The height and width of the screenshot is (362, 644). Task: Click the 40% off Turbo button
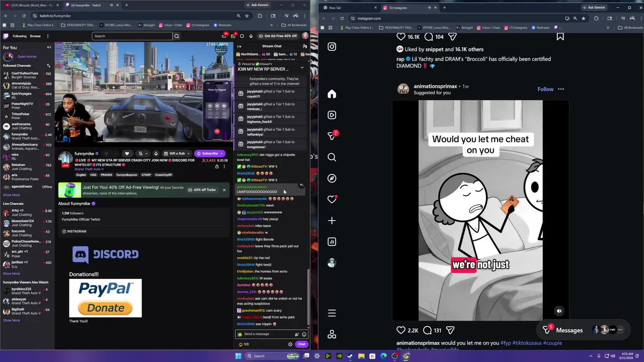click(202, 190)
